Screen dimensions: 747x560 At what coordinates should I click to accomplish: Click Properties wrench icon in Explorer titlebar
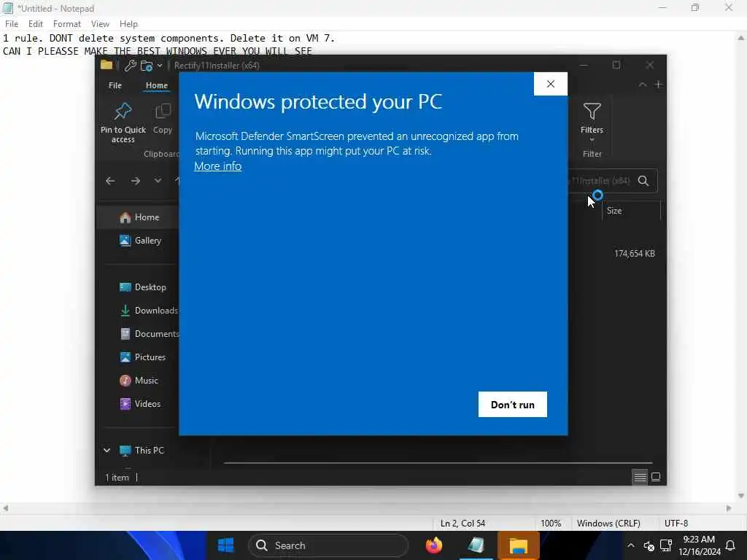coord(130,66)
